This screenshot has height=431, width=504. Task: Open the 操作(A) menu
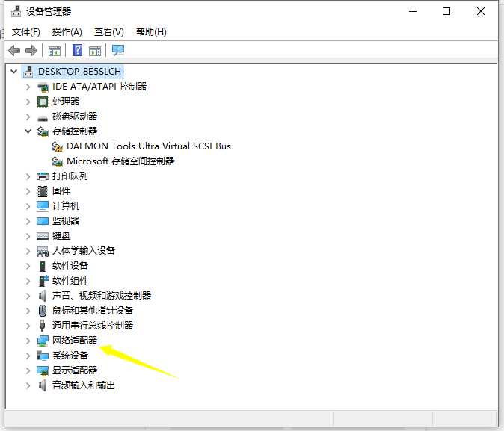[67, 32]
